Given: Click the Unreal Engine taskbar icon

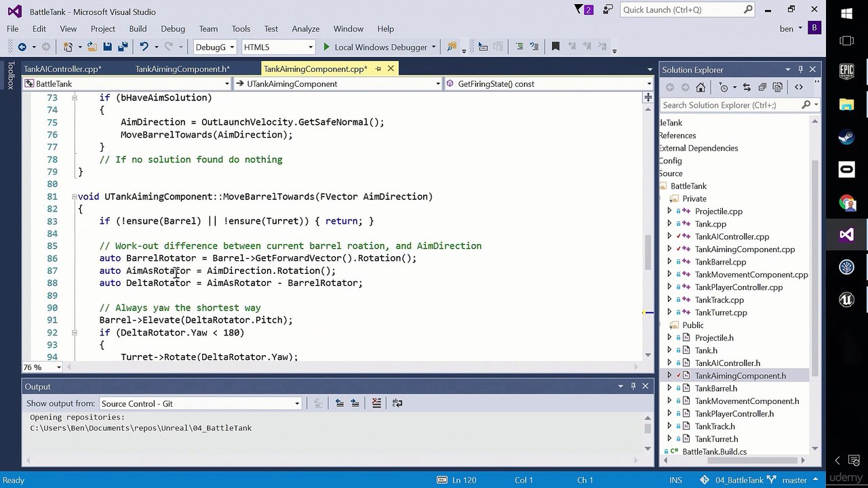Looking at the screenshot, I should (846, 299).
